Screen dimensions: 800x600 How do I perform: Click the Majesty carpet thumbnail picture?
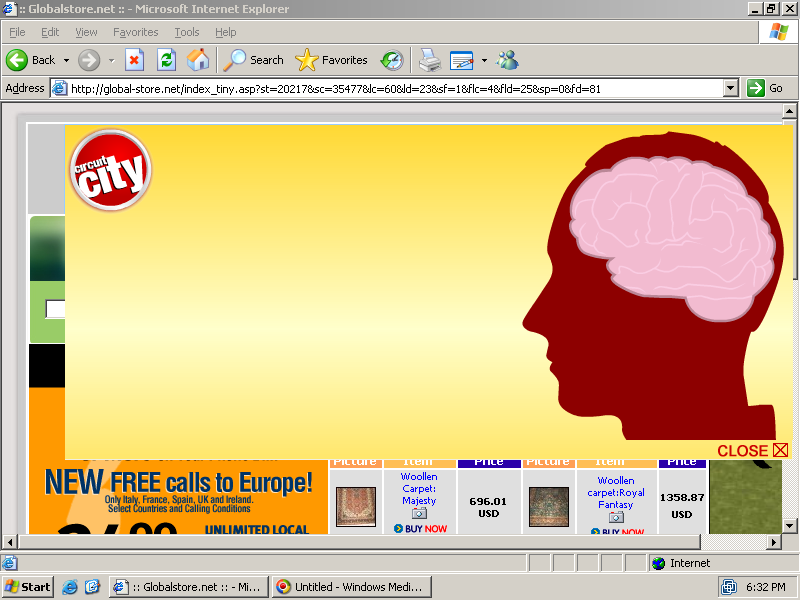pos(356,507)
